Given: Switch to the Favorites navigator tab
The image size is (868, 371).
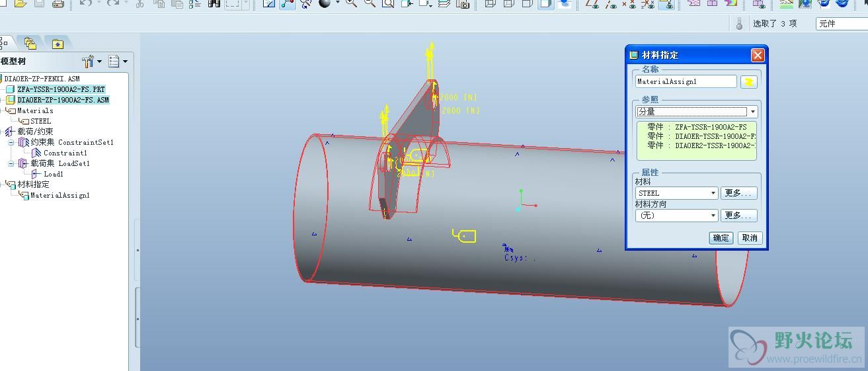Looking at the screenshot, I should (x=58, y=44).
